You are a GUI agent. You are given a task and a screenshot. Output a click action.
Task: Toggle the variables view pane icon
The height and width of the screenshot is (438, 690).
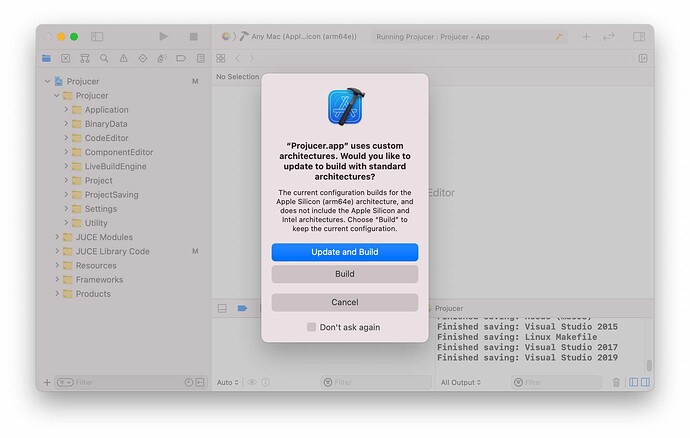coord(634,382)
